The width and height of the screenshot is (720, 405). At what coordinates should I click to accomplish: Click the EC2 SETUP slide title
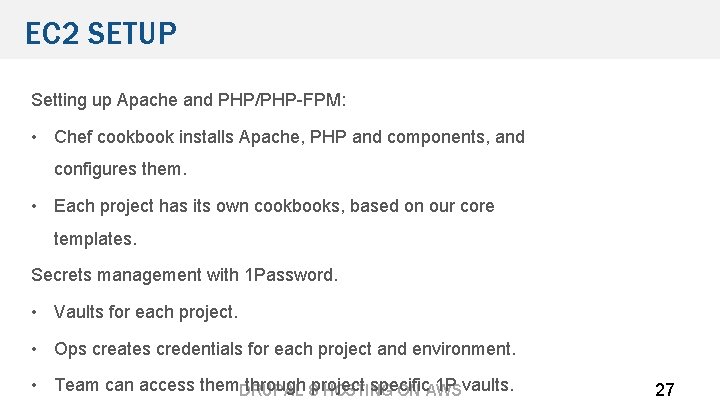101,34
